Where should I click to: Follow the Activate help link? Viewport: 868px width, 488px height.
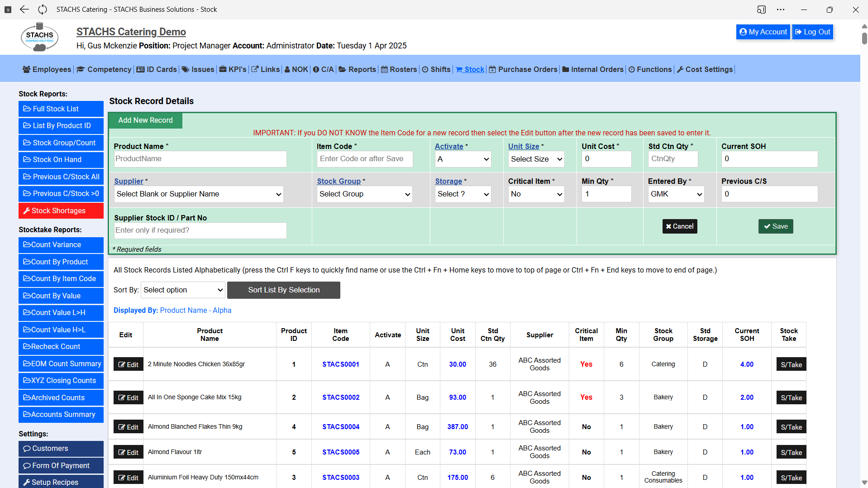pyautogui.click(x=449, y=146)
